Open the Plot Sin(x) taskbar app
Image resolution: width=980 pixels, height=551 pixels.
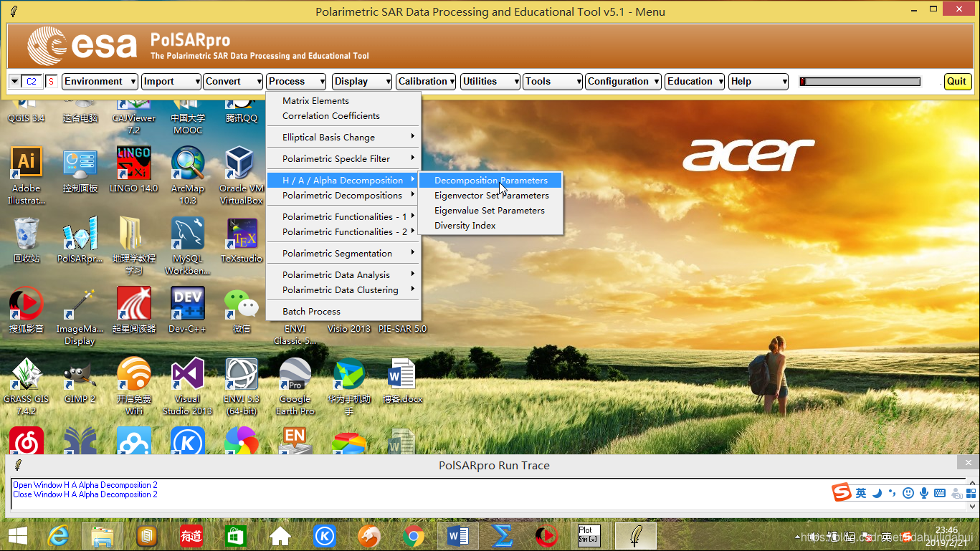(x=589, y=536)
